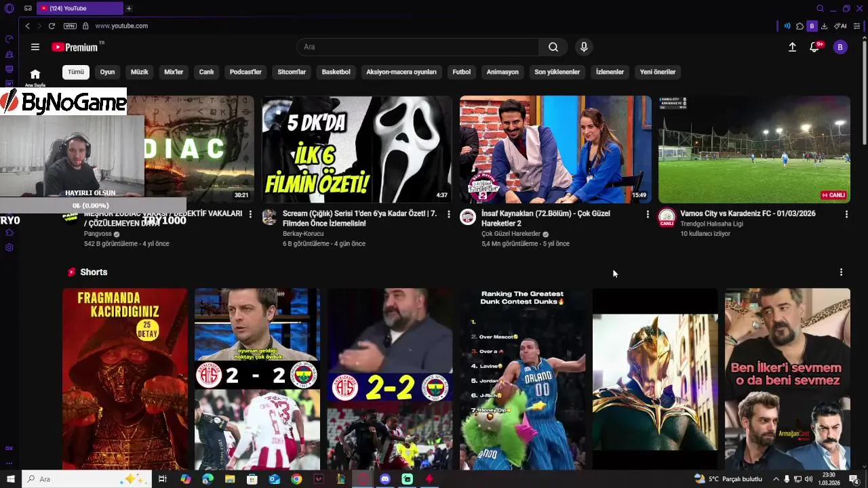Open Ranking The Greatest Dunk Contest short

point(522,379)
